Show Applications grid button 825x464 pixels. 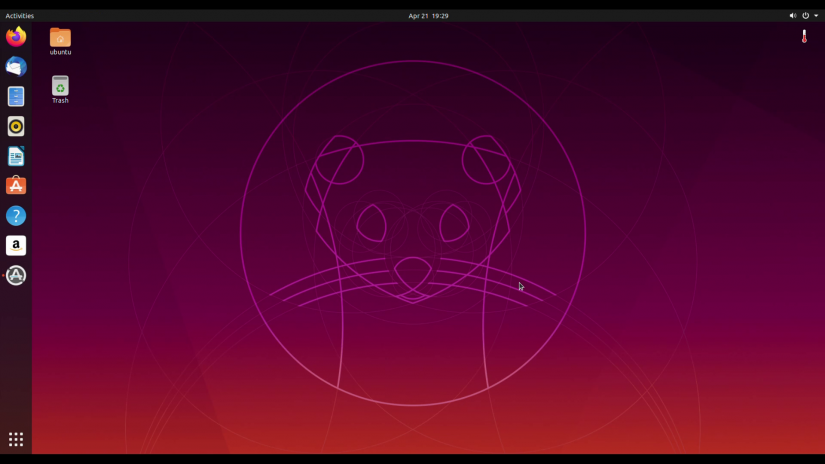point(16,440)
